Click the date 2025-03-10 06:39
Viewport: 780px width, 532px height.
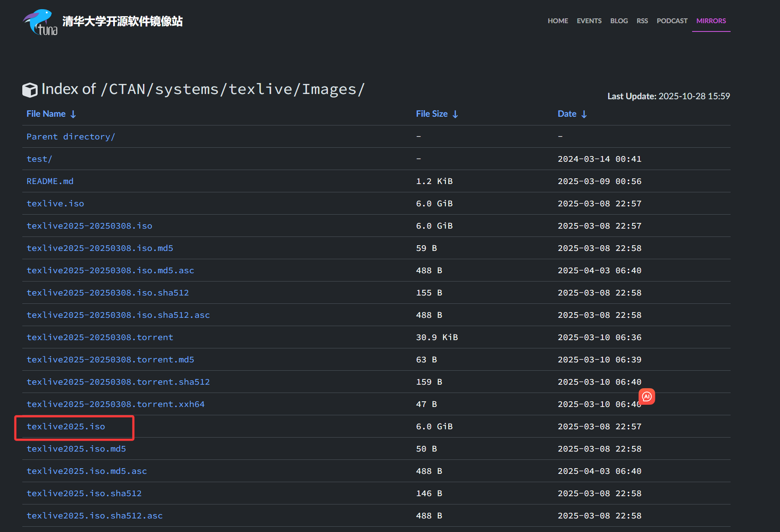pos(599,360)
